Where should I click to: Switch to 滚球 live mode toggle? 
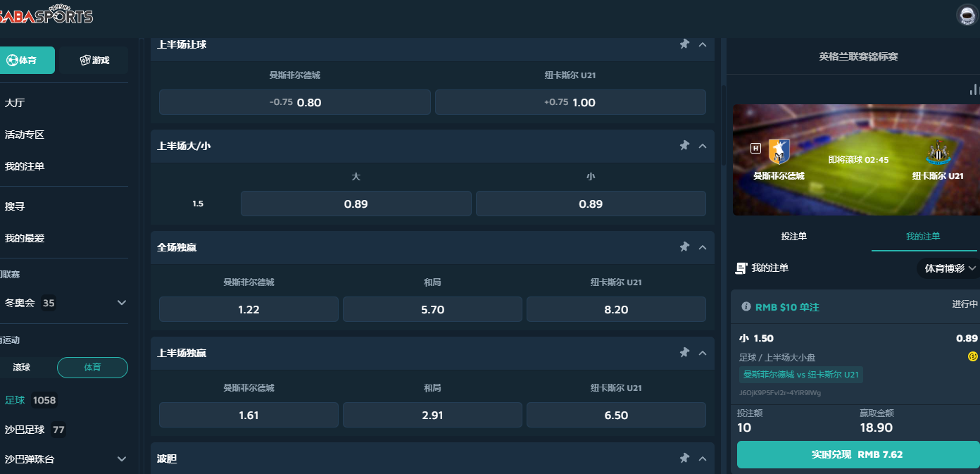(x=22, y=368)
